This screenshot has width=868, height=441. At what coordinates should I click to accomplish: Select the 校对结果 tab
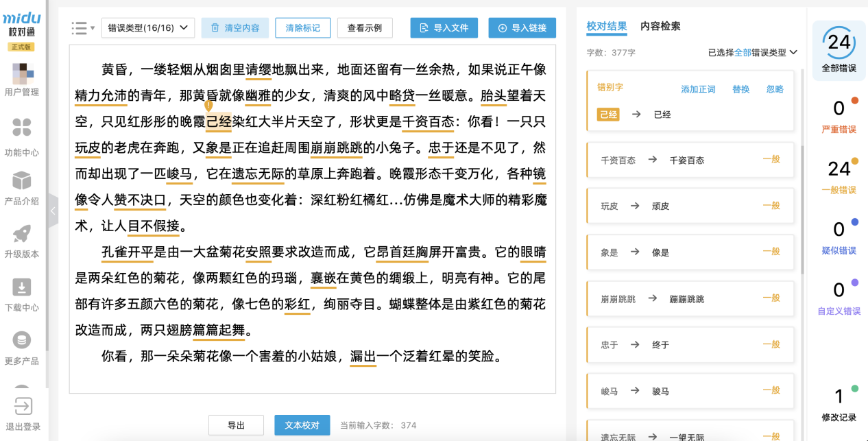[606, 27]
